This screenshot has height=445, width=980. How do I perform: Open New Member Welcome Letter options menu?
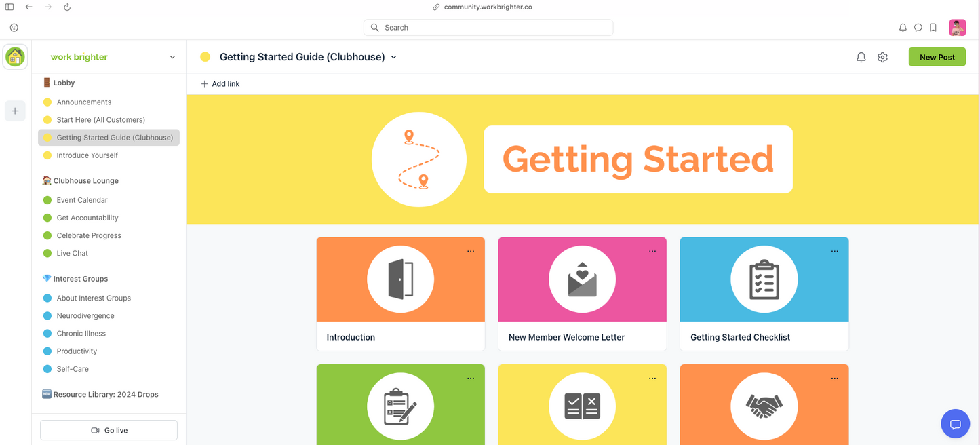pos(652,251)
